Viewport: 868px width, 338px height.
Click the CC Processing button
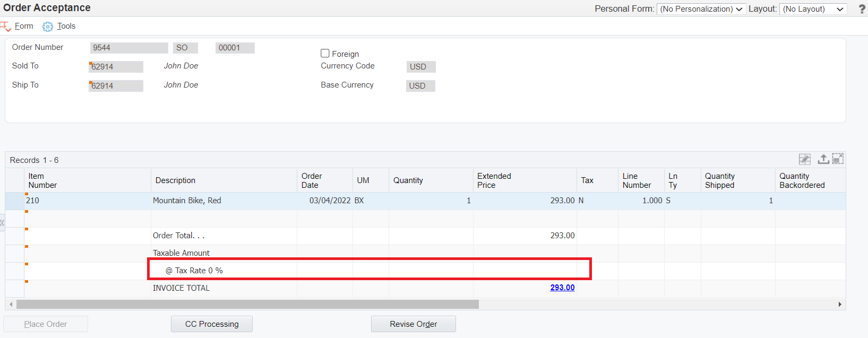(212, 324)
